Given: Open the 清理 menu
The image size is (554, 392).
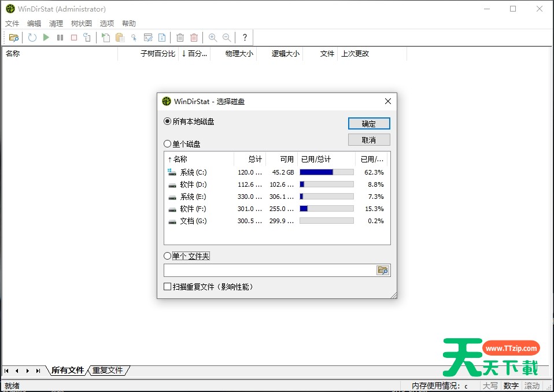Looking at the screenshot, I should click(x=56, y=23).
